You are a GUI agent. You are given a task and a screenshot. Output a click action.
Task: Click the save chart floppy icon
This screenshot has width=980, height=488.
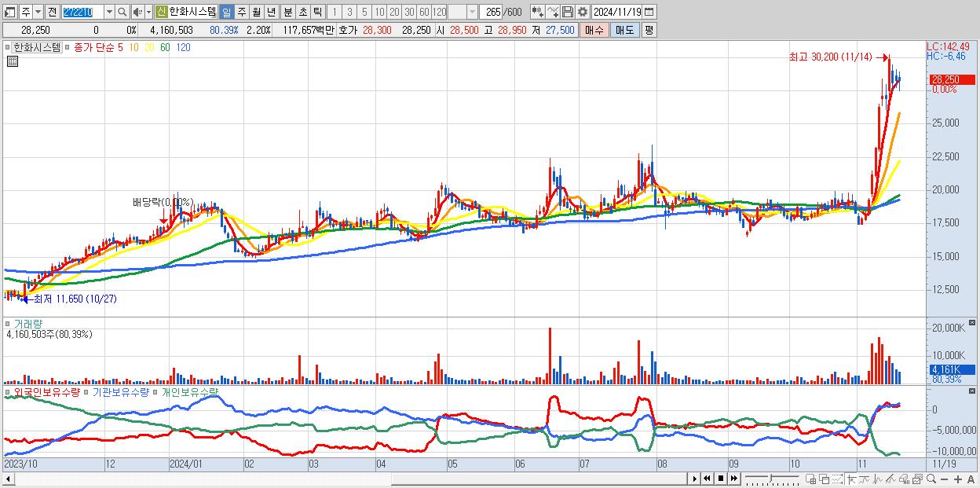[568, 12]
